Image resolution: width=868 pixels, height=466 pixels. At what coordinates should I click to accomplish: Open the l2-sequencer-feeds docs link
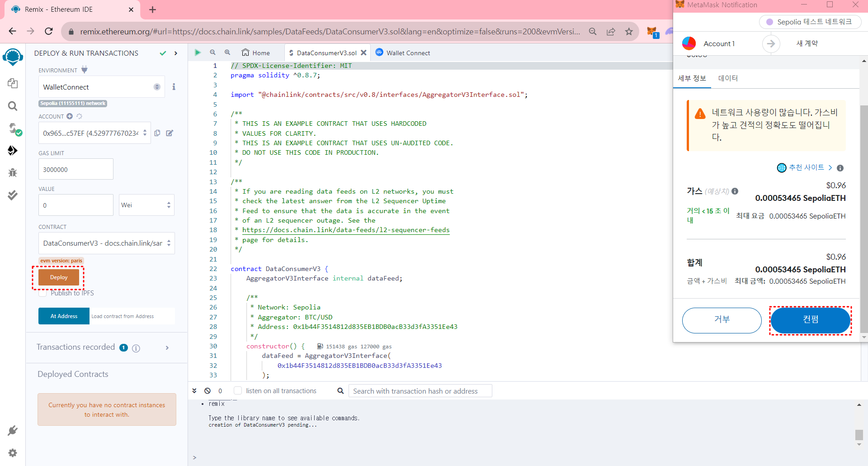(346, 230)
